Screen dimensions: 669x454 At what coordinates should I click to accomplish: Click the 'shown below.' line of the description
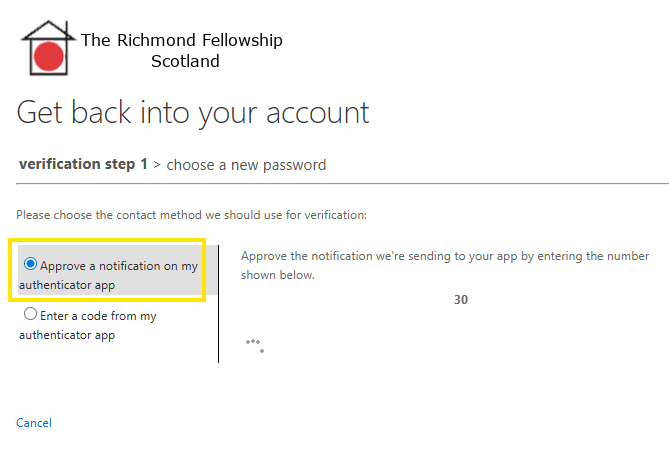[278, 275]
